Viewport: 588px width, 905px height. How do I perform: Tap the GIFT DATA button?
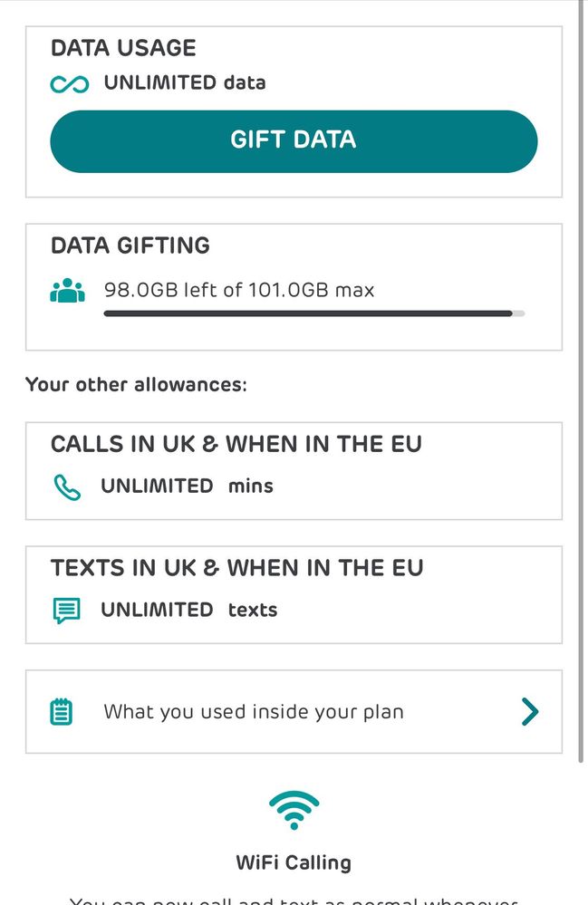[294, 140]
